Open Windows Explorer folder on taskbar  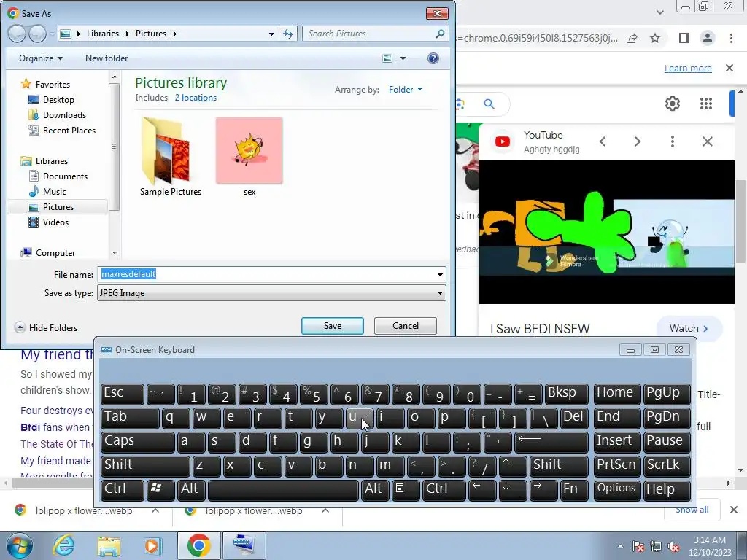coord(109,545)
